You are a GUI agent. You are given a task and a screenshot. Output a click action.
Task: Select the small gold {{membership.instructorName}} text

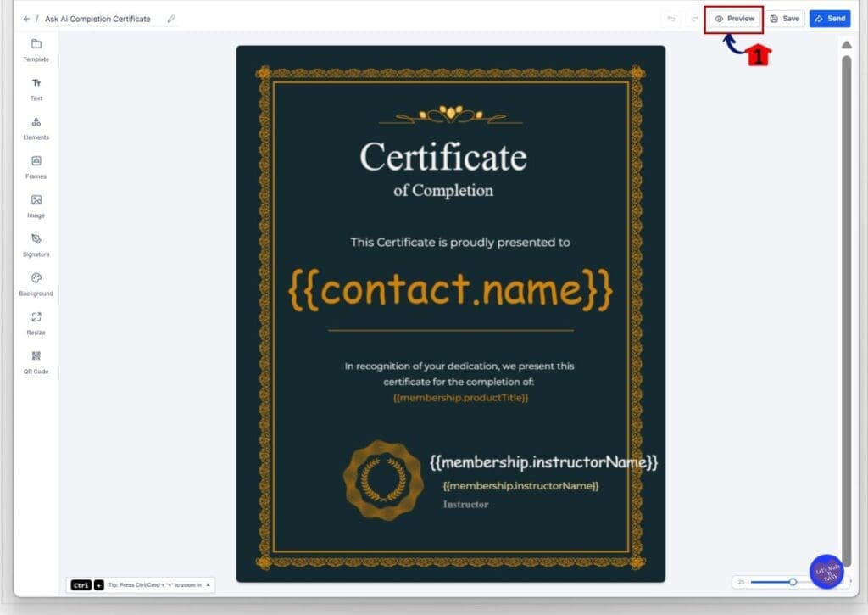520,486
